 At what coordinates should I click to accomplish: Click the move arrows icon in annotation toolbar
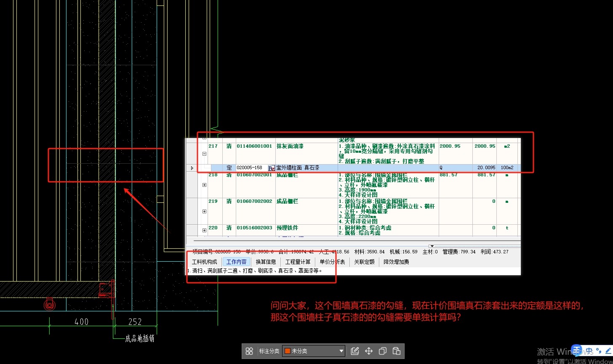[x=369, y=351]
